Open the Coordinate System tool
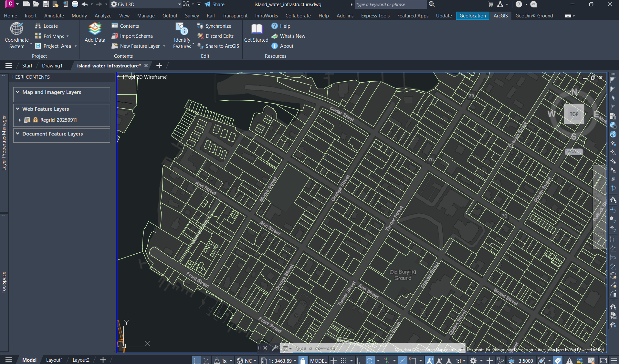Viewport: 619px width, 364px height. (x=17, y=35)
